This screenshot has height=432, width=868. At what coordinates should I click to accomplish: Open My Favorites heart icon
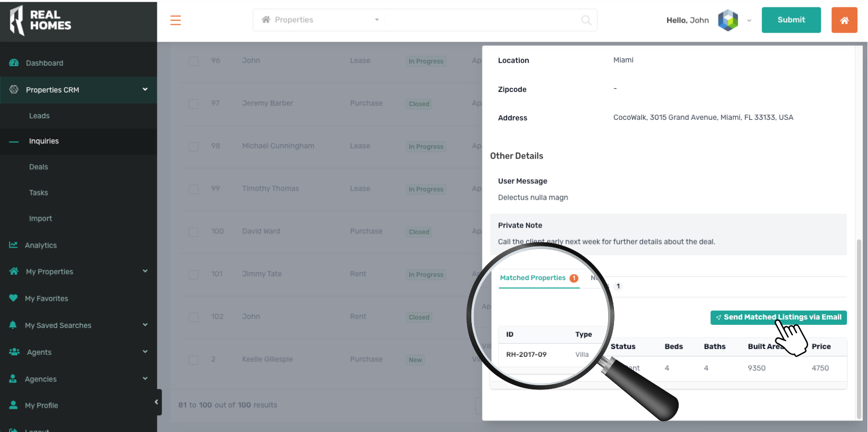point(14,298)
